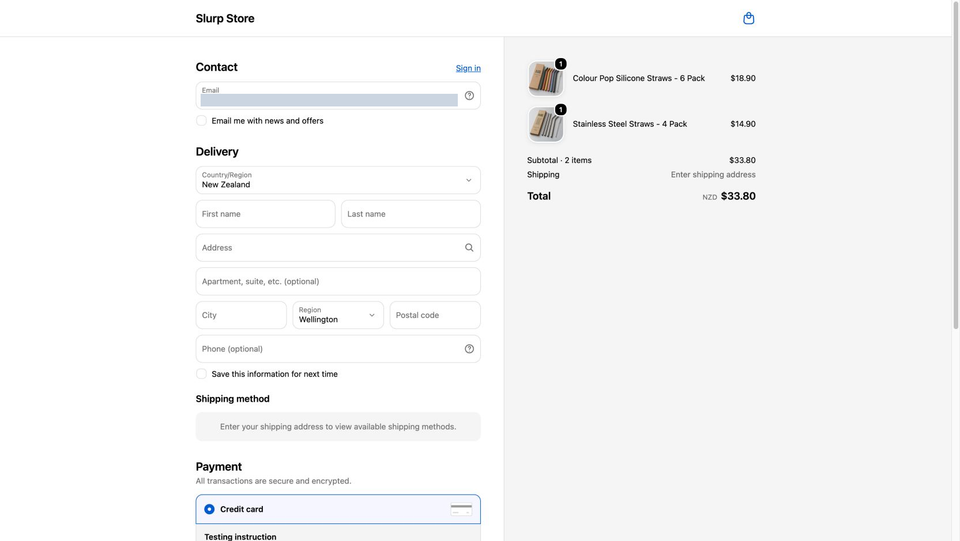Click the phone field help icon
The width and height of the screenshot is (960, 541).
(469, 349)
